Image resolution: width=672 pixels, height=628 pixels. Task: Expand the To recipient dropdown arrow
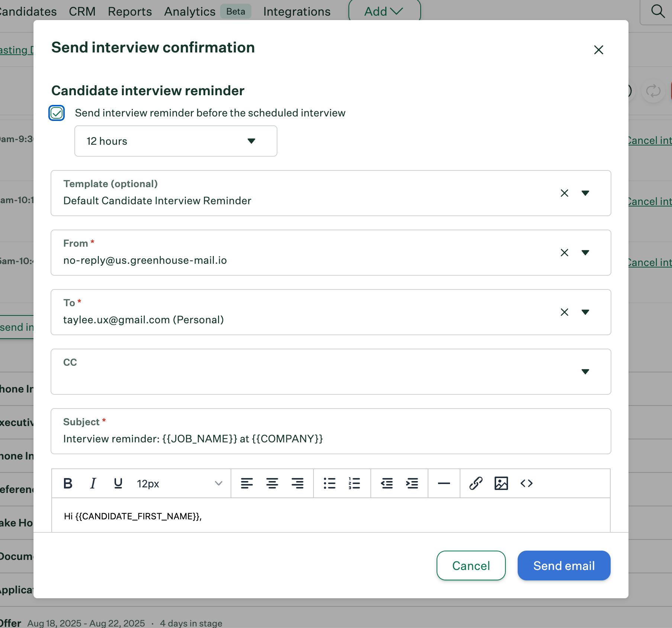click(x=585, y=312)
